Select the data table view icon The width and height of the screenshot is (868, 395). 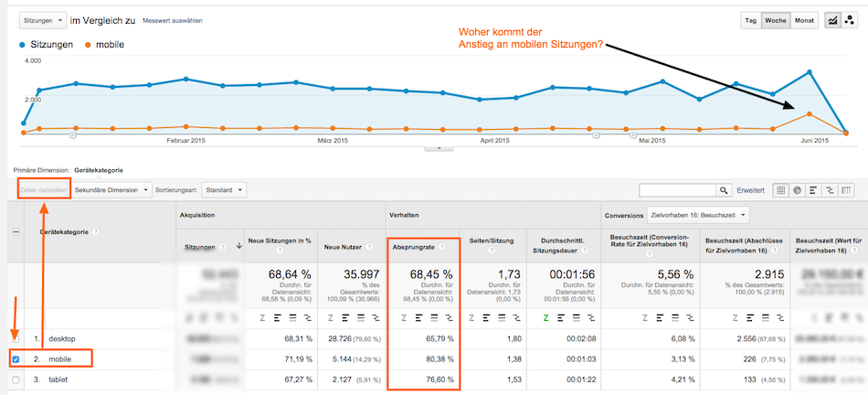coord(781,190)
